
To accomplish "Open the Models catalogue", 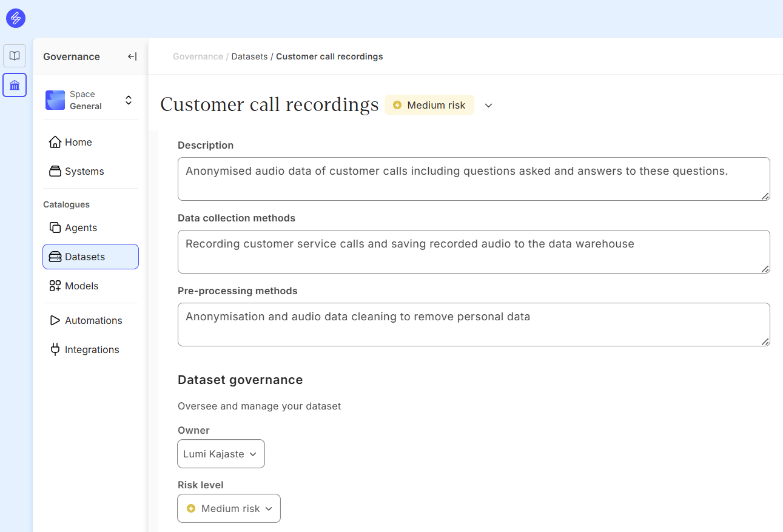I will pyautogui.click(x=81, y=286).
